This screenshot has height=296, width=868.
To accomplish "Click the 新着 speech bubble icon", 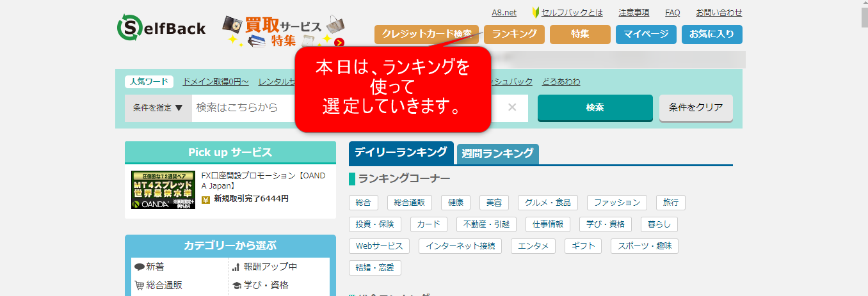I will tap(139, 267).
